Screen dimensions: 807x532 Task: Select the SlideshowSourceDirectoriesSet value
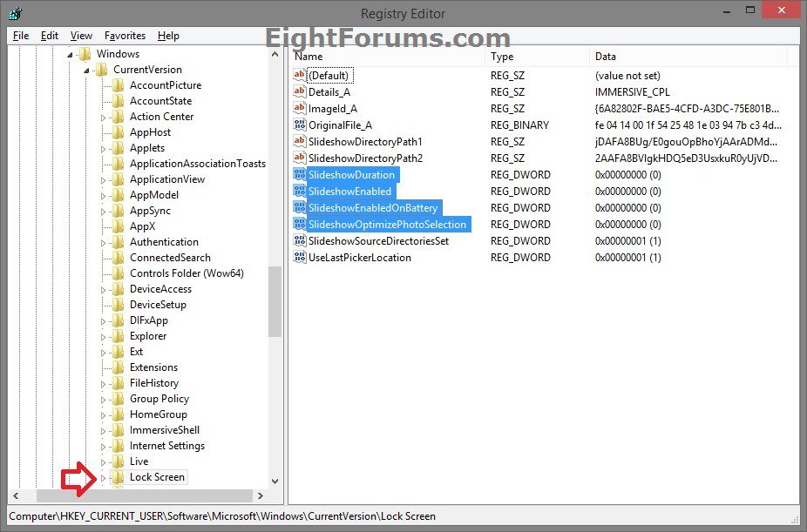[378, 240]
